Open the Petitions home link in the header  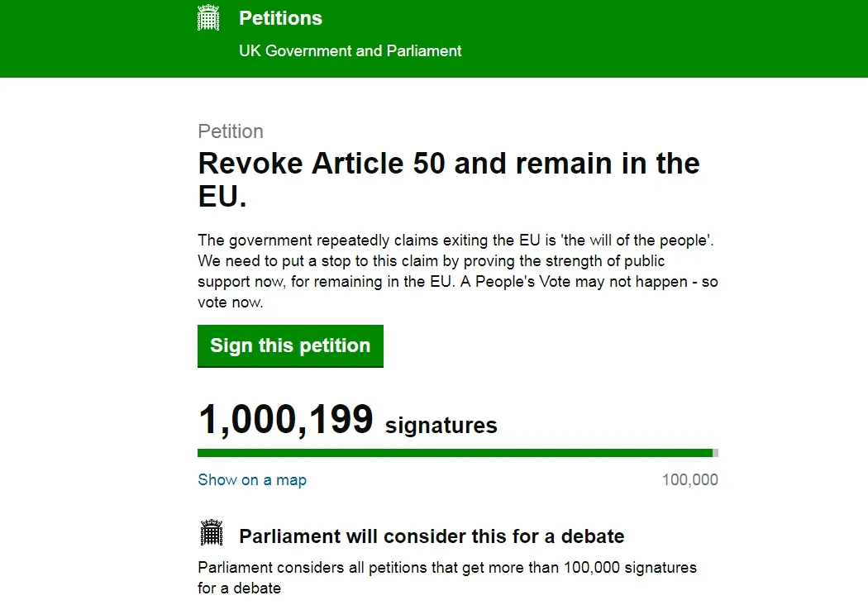280,18
